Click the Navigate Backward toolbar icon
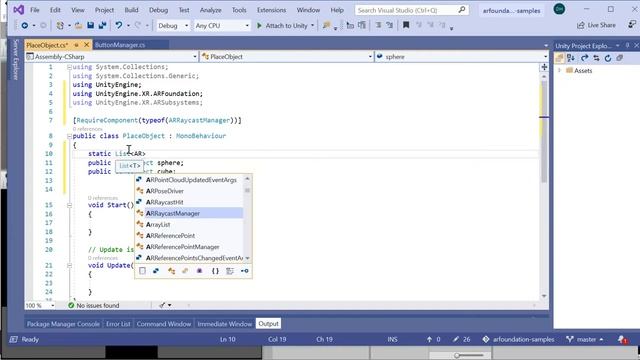The width and height of the screenshot is (640, 360). click(24, 25)
